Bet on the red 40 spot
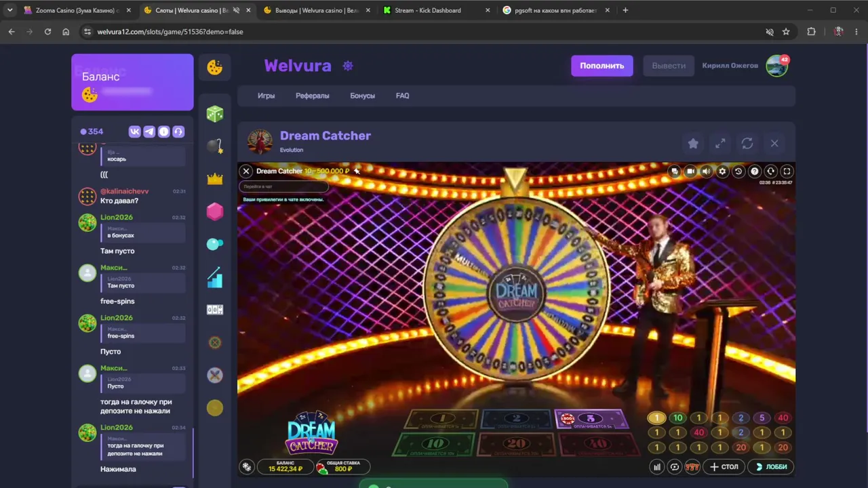 coord(597,445)
